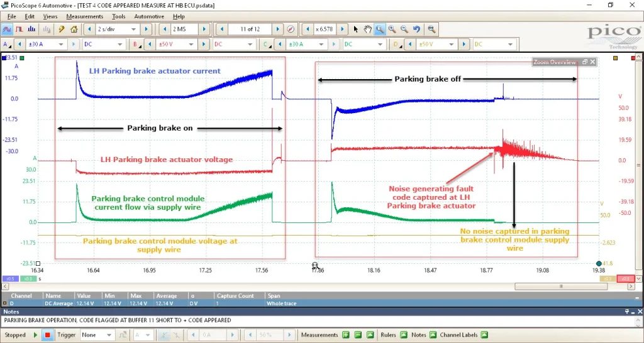This screenshot has height=343, width=644.
Task: Decrease the timebase with left arrow
Action: pyautogui.click(x=89, y=29)
